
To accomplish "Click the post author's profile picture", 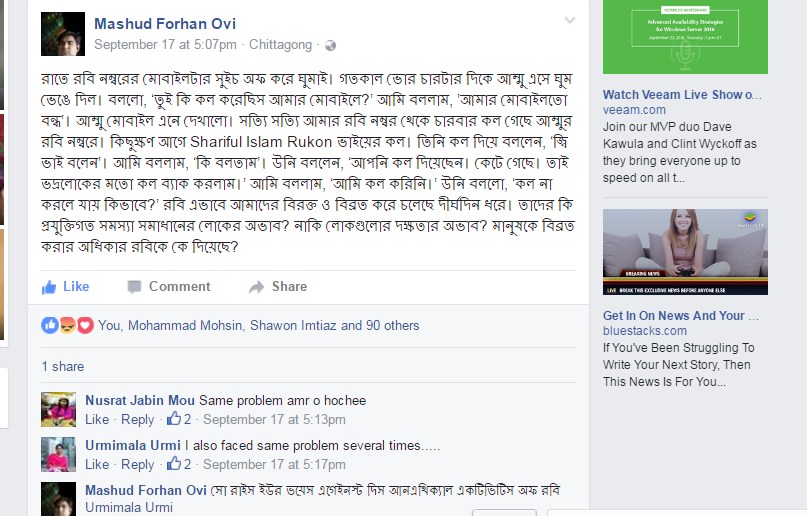I will click(x=62, y=35).
